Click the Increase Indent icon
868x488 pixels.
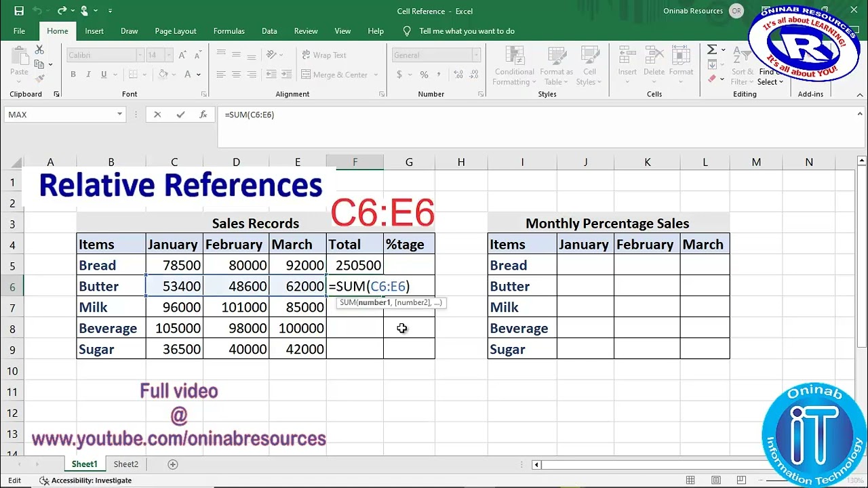point(287,75)
